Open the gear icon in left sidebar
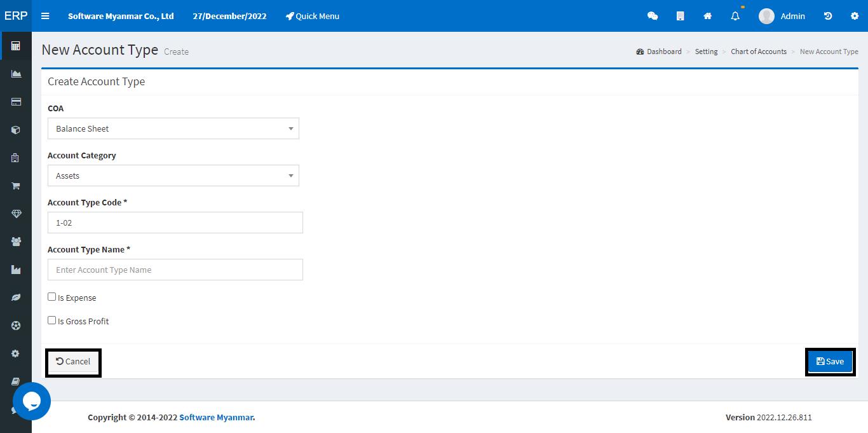Viewport: 868px width, 433px height. coord(16,354)
